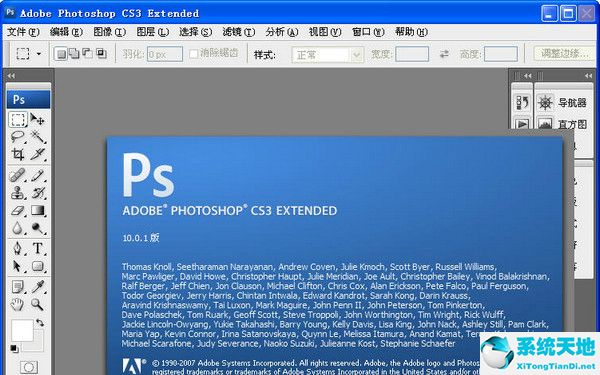The width and height of the screenshot is (600, 375).
Task: Select the Rectangular Marquee tool in toolbox
Action: click(18, 119)
